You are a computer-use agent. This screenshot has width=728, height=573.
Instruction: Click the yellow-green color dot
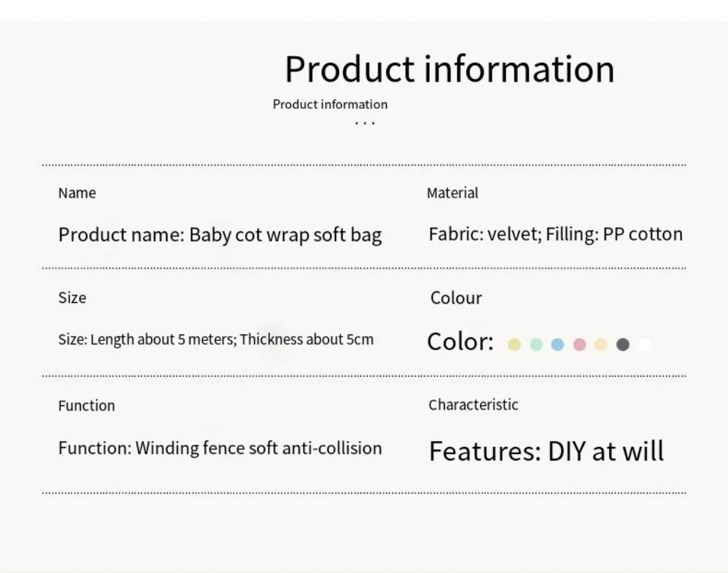[x=514, y=345]
